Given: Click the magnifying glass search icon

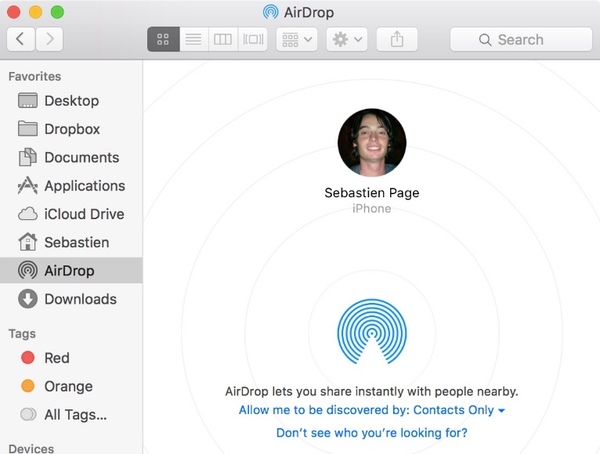Looking at the screenshot, I should (x=485, y=39).
